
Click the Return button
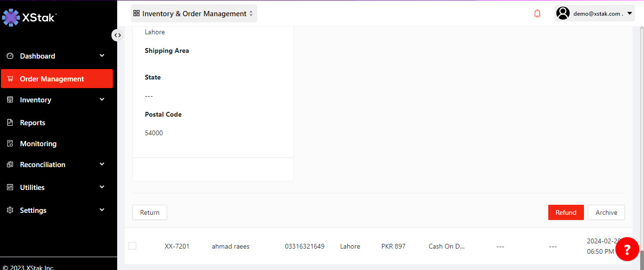click(150, 212)
